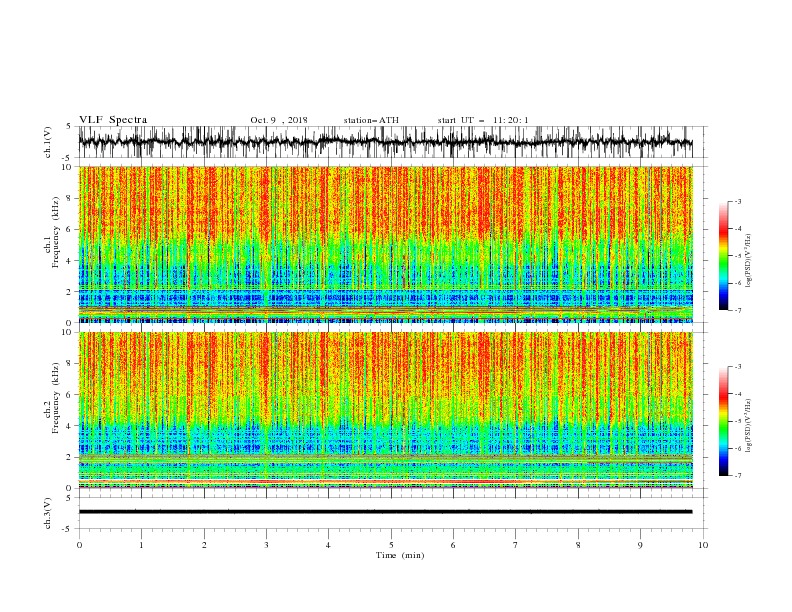Click time axis tick label "9"
The width and height of the screenshot is (792, 612).
pos(640,545)
